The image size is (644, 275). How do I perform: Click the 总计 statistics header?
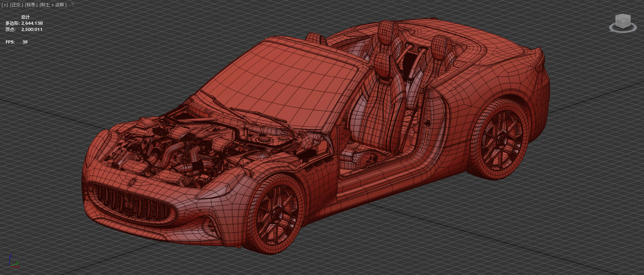[25, 17]
